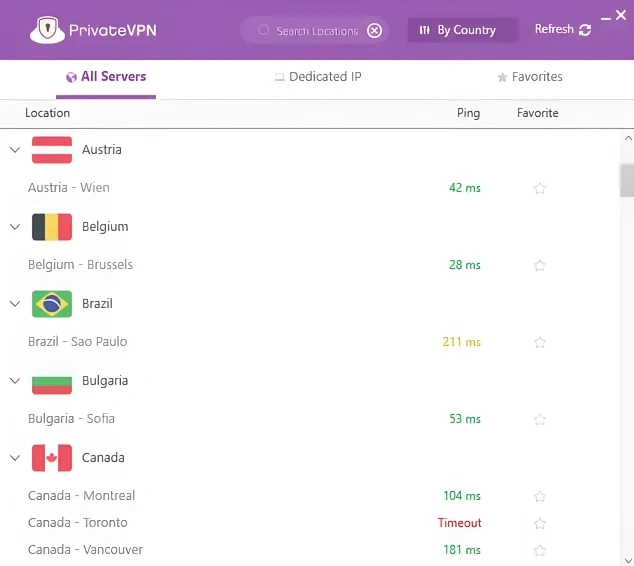Favorite the Canada - Montreal server
The height and width of the screenshot is (566, 634).
(x=540, y=496)
